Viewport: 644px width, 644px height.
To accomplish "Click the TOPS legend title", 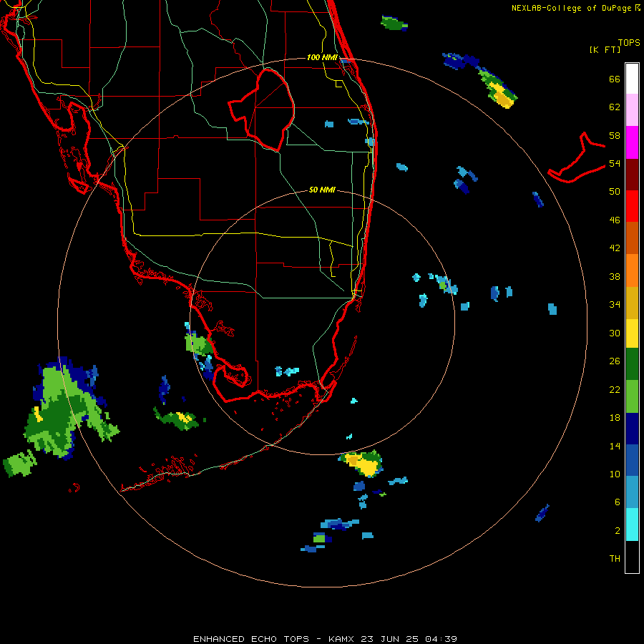I will pos(629,42).
